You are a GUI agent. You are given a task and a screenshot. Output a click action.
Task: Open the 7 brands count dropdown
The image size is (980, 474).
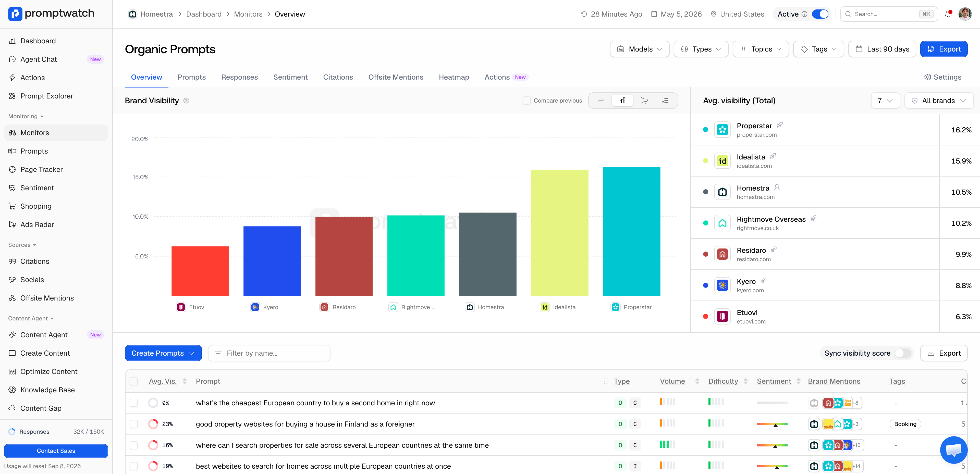[x=885, y=101]
